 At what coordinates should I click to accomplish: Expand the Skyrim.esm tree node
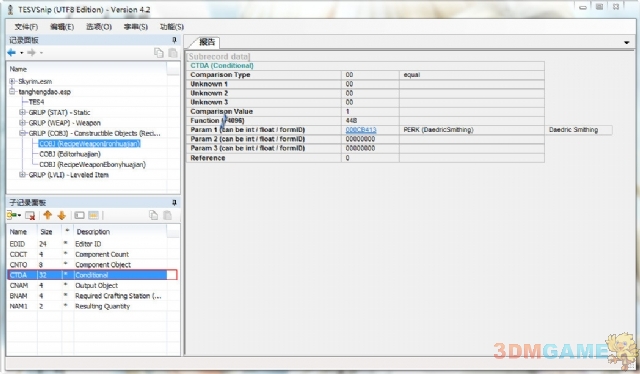click(12, 81)
